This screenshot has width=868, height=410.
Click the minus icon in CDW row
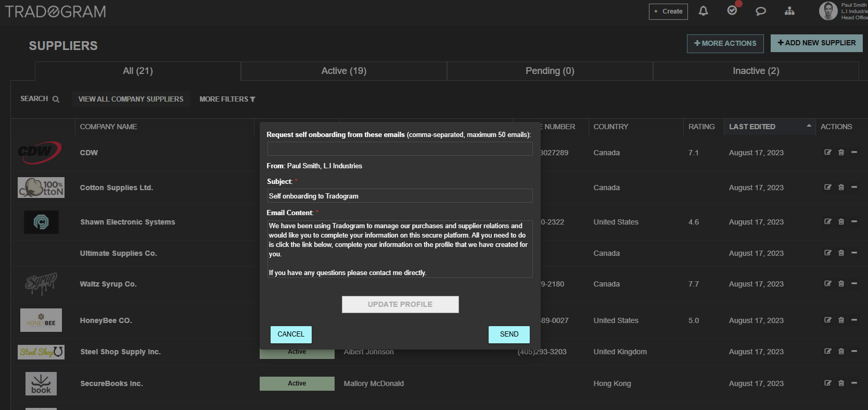pyautogui.click(x=854, y=152)
